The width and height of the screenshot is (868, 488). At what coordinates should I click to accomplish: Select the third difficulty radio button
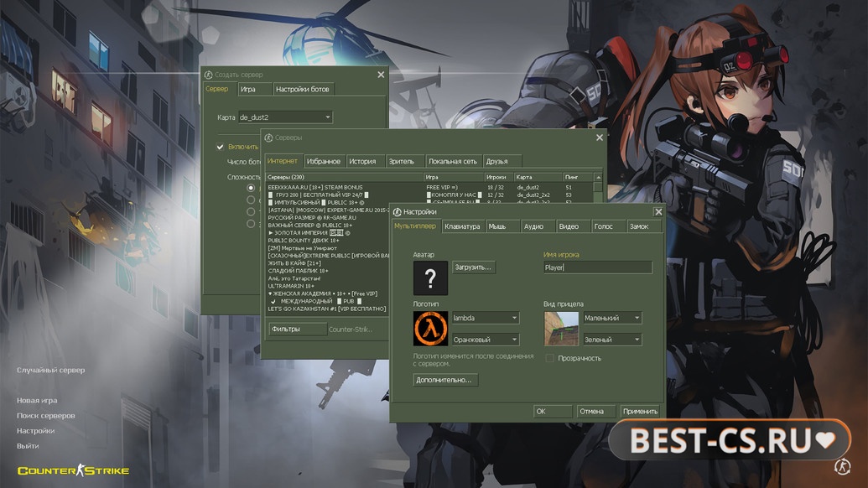click(x=251, y=212)
